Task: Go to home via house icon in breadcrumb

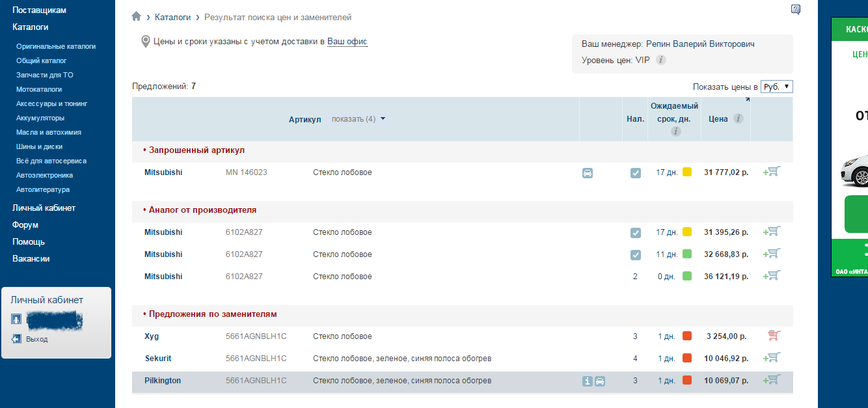Action: point(136,16)
